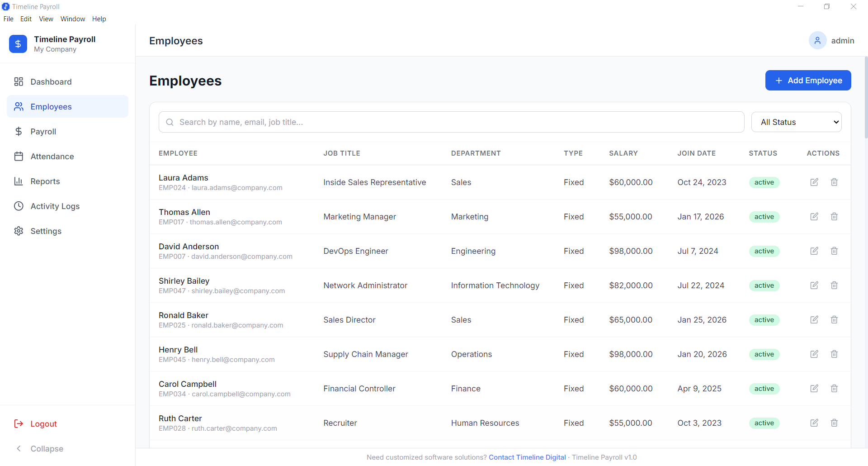Open Settings via the gear icon
This screenshot has width=868, height=466.
tap(19, 231)
